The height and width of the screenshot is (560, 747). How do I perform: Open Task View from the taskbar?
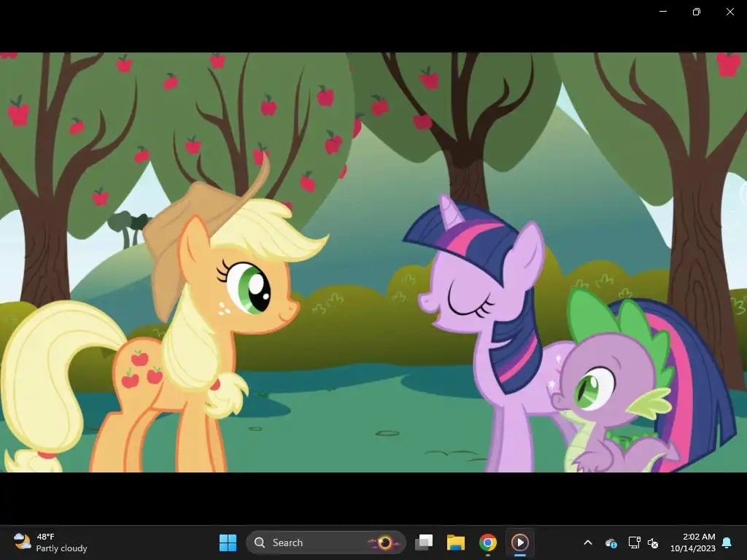pos(424,542)
